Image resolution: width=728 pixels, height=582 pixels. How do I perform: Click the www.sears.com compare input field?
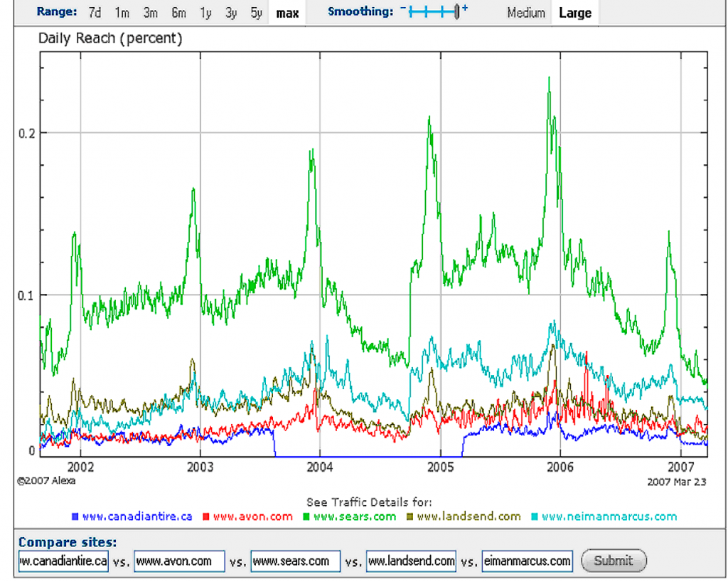(x=295, y=561)
